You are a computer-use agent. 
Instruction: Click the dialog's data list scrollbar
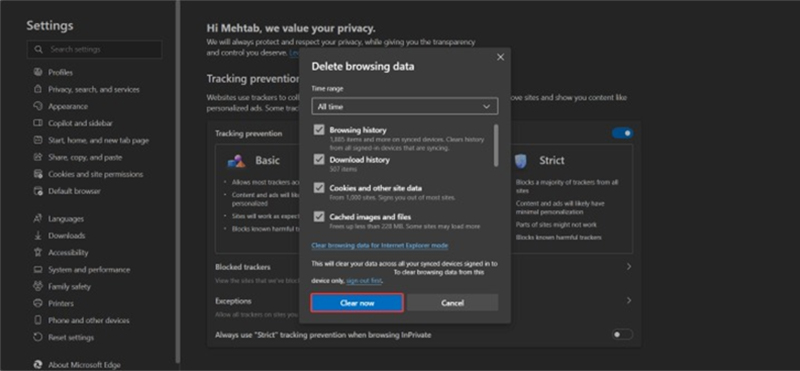pos(496,145)
